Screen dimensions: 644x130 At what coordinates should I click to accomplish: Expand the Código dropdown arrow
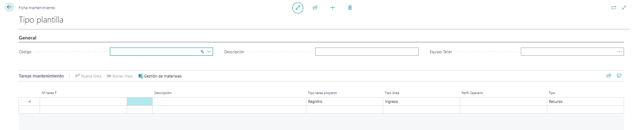tap(209, 52)
